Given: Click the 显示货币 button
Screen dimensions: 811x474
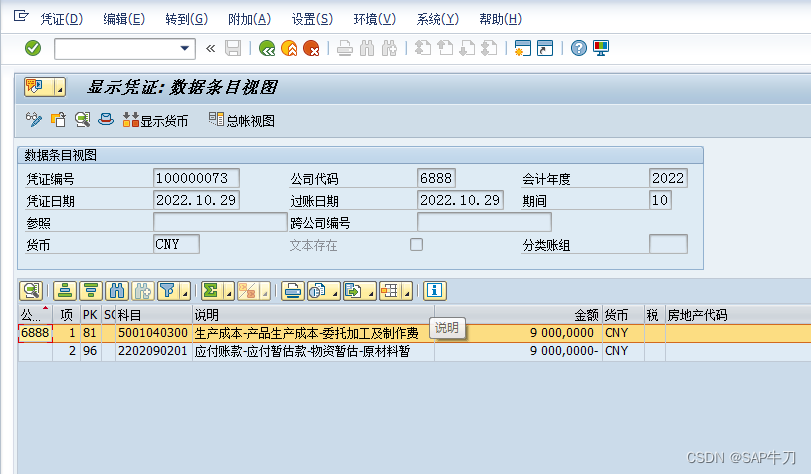Looking at the screenshot, I should (155, 120).
